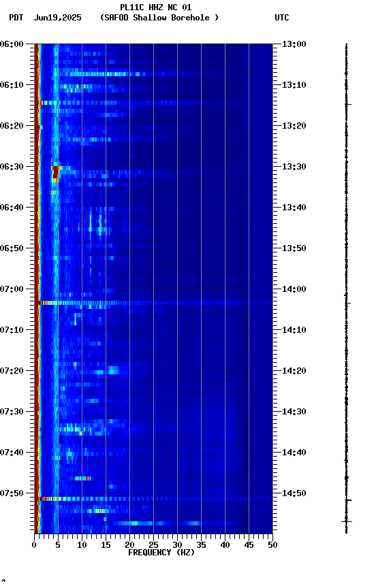Click the 'UTC' timezone label
376x588 pixels.
click(x=282, y=18)
